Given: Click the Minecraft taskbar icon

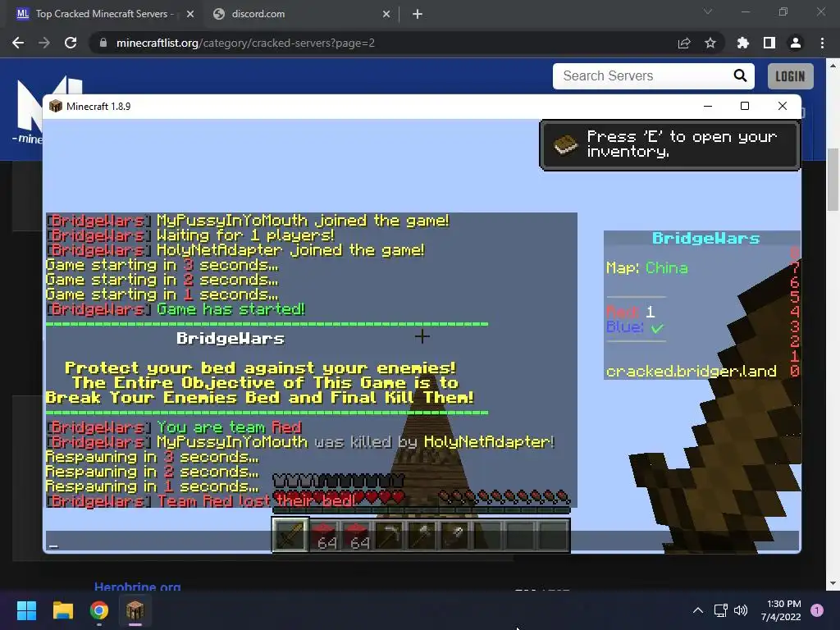Looking at the screenshot, I should coord(135,610).
